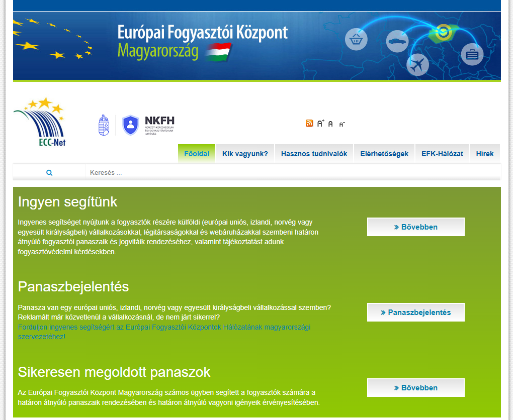Click Bővebben button for Ingyen segítünk
The width and height of the screenshot is (513, 420).
(x=416, y=227)
